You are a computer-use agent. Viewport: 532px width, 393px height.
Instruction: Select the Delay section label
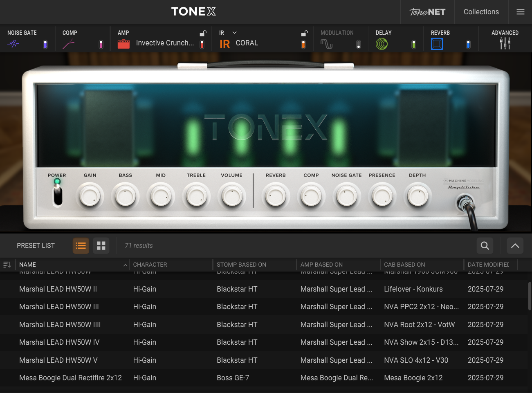pyautogui.click(x=384, y=33)
